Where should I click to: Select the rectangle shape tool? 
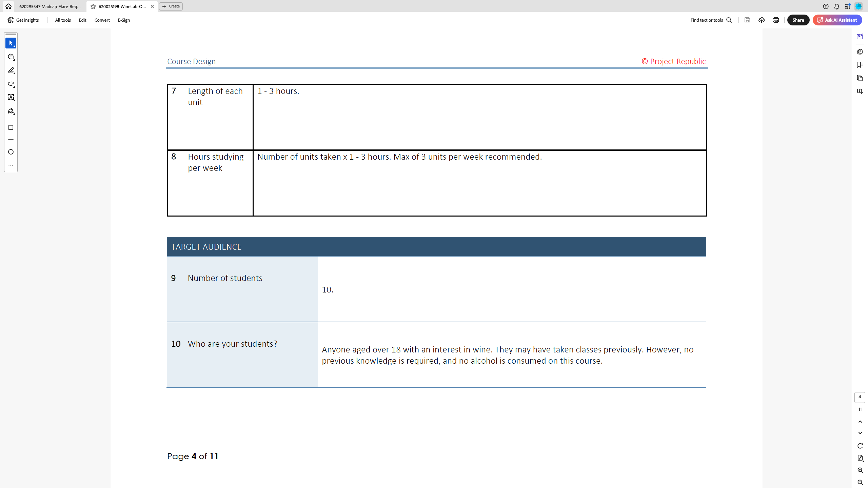(11, 127)
